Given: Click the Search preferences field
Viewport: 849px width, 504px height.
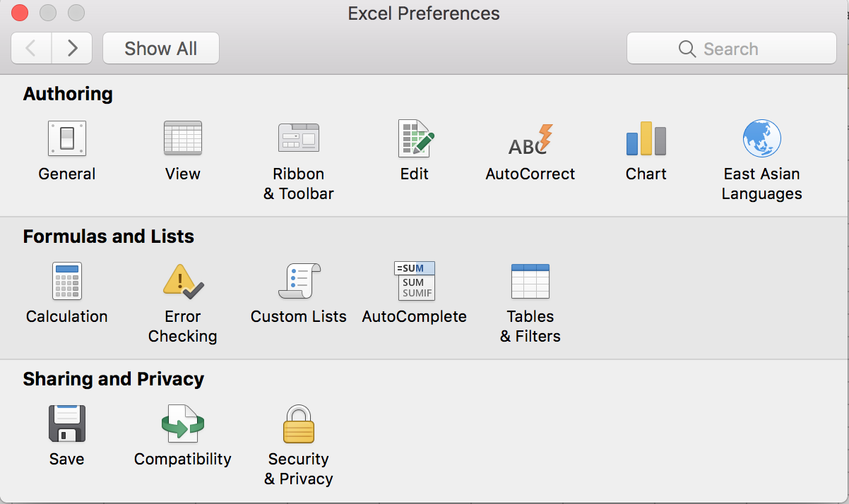Looking at the screenshot, I should [731, 49].
